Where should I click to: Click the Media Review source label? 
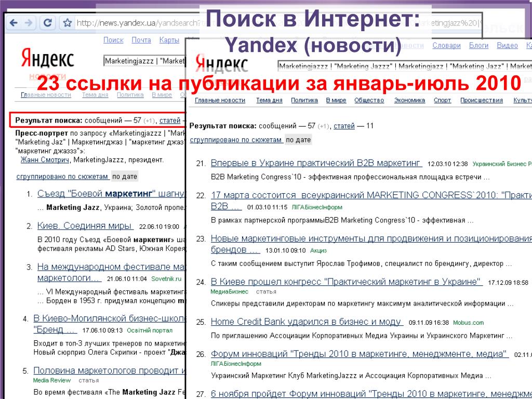[52, 380]
